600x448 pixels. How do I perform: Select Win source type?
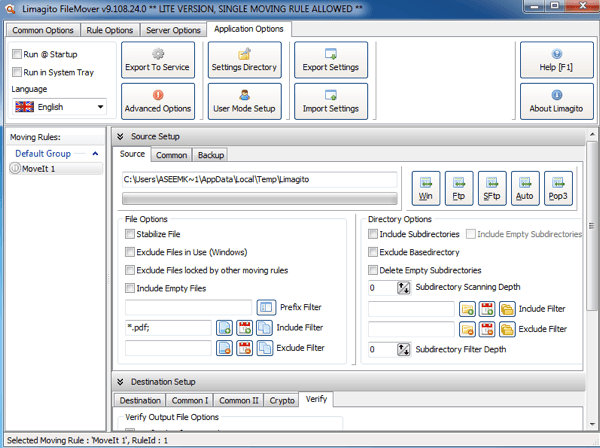pos(426,188)
